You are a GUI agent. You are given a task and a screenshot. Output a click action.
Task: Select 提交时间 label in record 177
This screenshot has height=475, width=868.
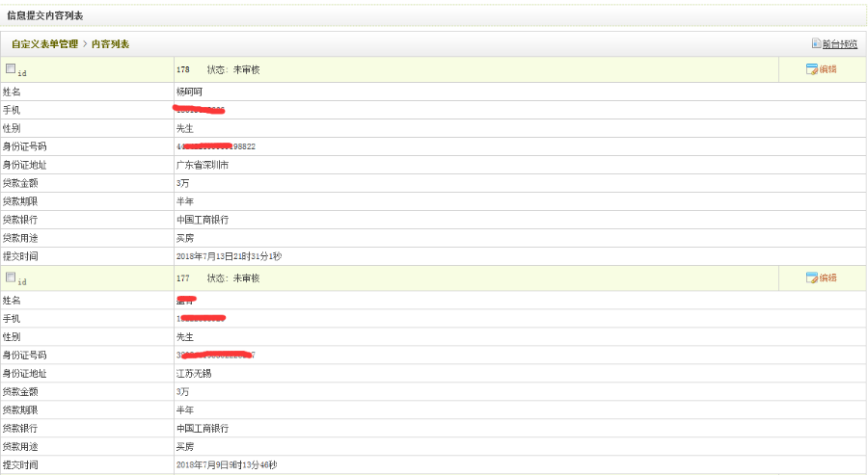pyautogui.click(x=20, y=464)
